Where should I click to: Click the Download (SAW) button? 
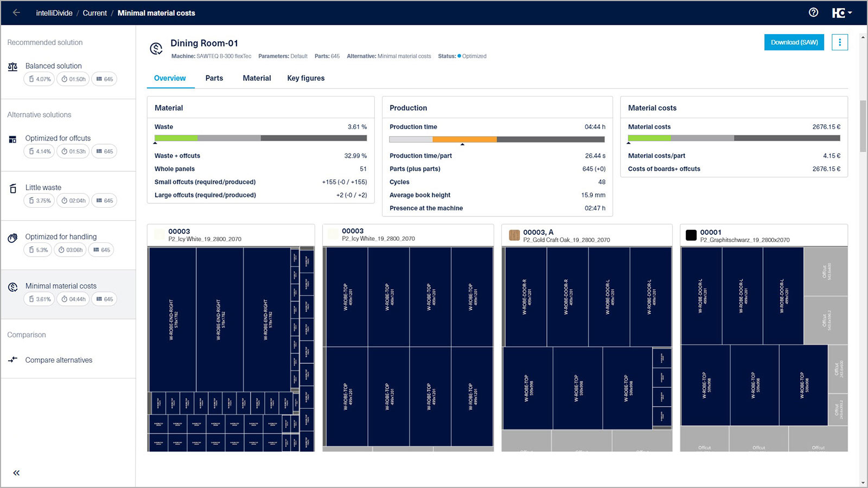[794, 42]
